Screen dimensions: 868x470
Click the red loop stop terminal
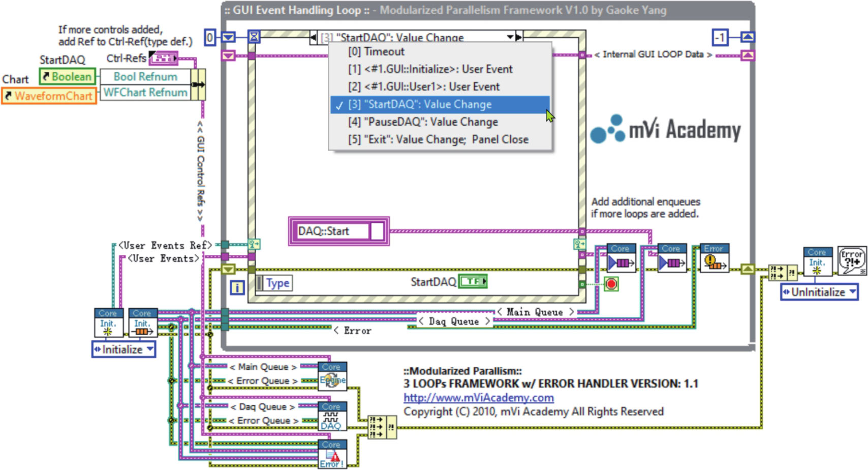[x=611, y=284]
